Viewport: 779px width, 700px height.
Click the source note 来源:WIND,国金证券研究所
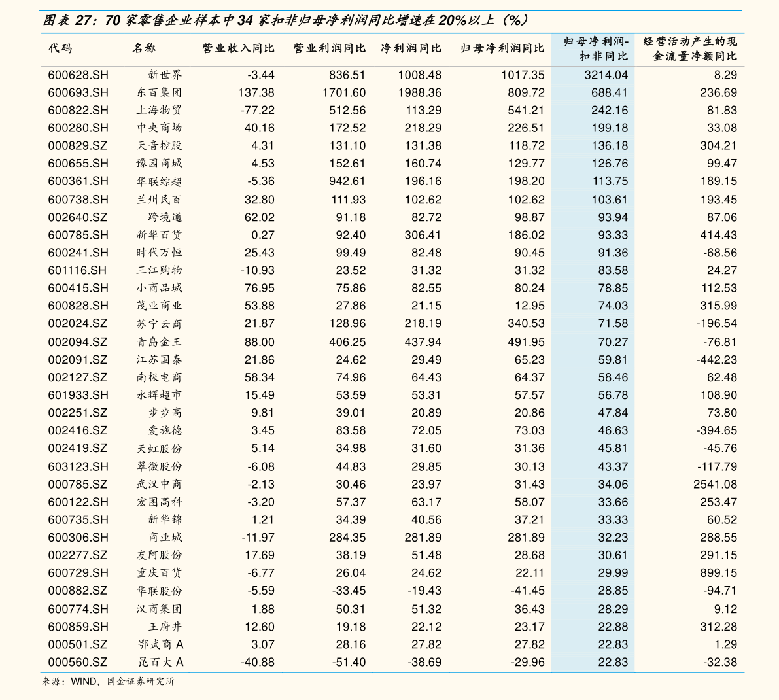coord(109,682)
